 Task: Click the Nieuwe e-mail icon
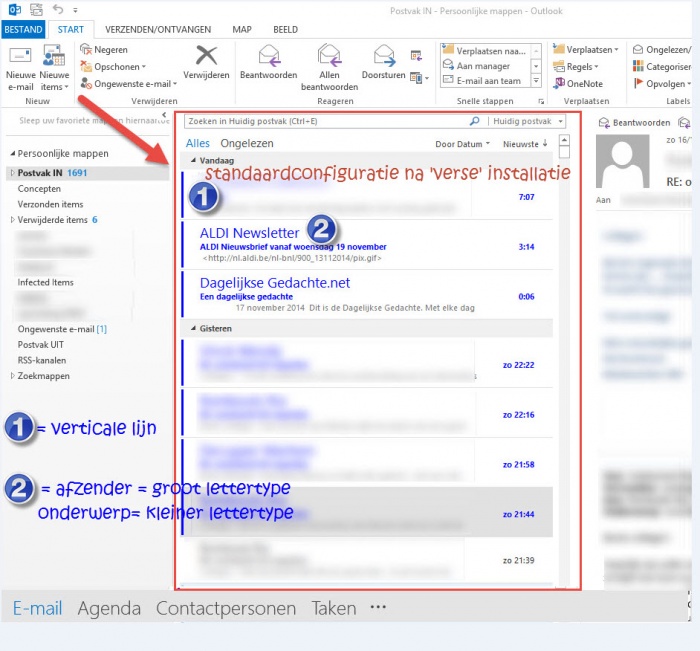pyautogui.click(x=21, y=56)
